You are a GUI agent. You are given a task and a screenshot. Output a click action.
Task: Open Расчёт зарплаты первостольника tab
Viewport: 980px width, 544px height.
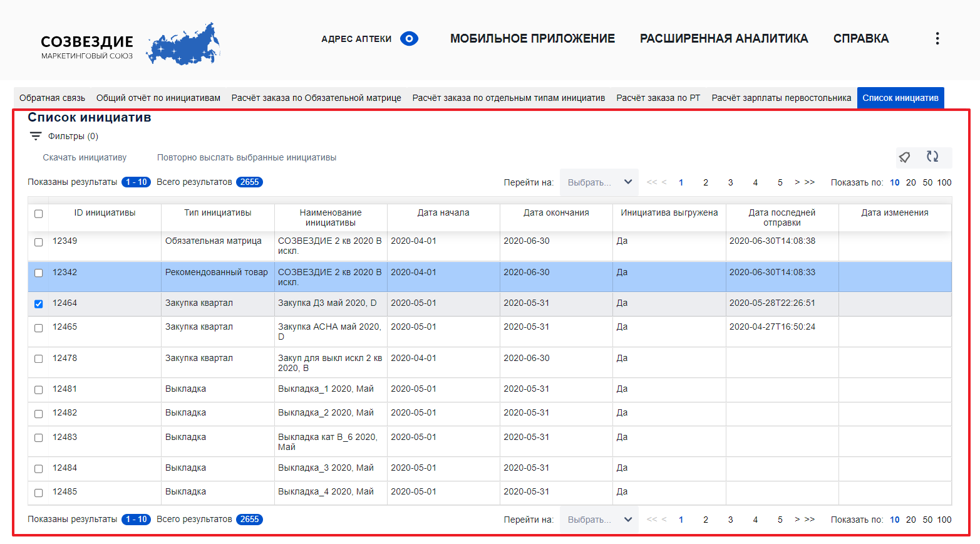click(781, 98)
